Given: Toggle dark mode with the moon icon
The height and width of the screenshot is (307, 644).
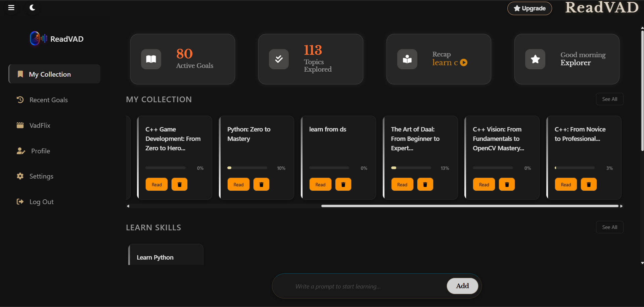Looking at the screenshot, I should pyautogui.click(x=32, y=7).
